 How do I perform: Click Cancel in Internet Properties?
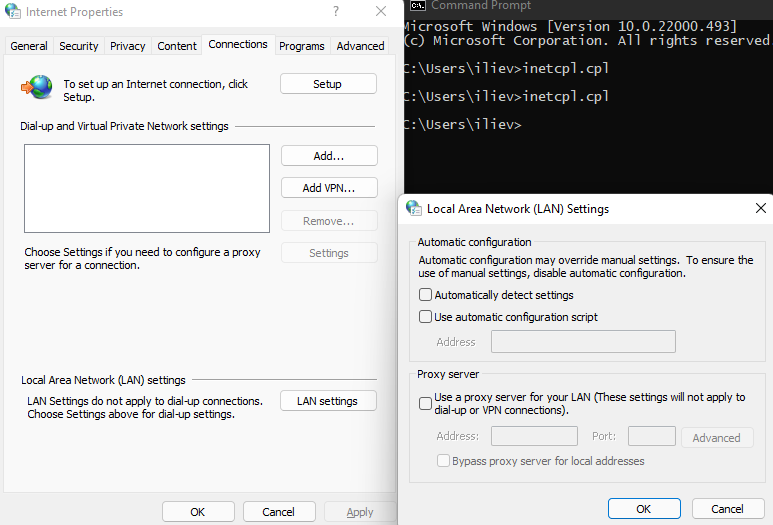[278, 512]
